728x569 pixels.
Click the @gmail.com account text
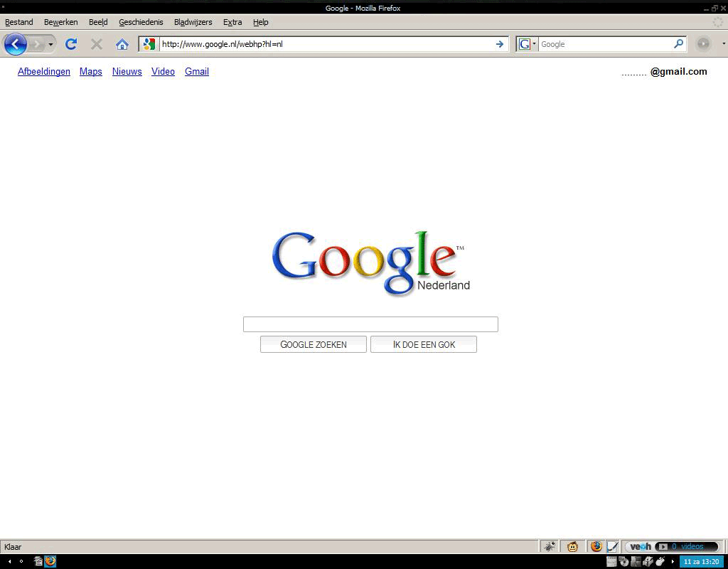[x=678, y=72]
